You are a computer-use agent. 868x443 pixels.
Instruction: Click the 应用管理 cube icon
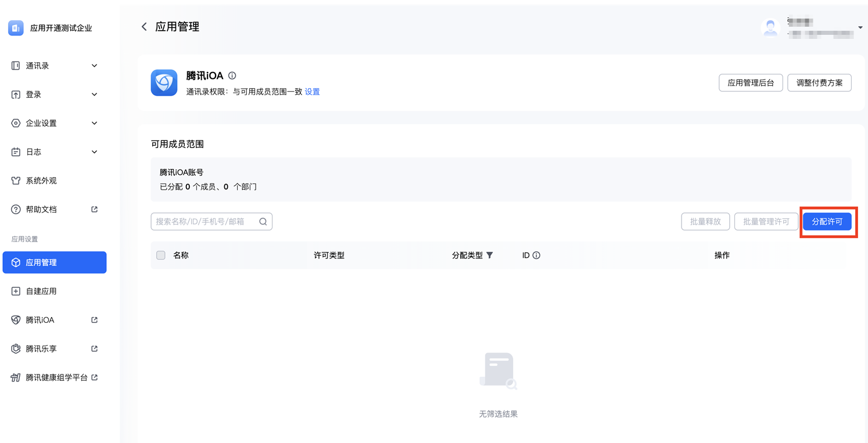[x=16, y=262]
